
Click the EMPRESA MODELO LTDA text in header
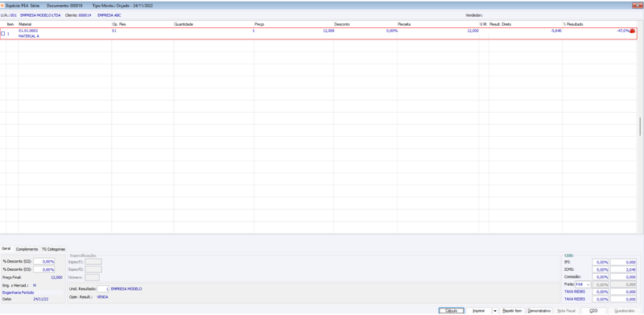[39, 15]
